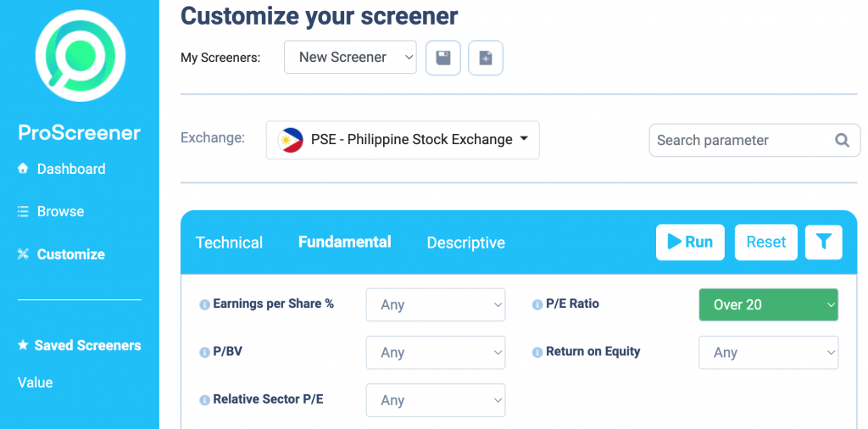The height and width of the screenshot is (429, 868).
Task: Click the search magnifier icon
Action: tap(842, 140)
